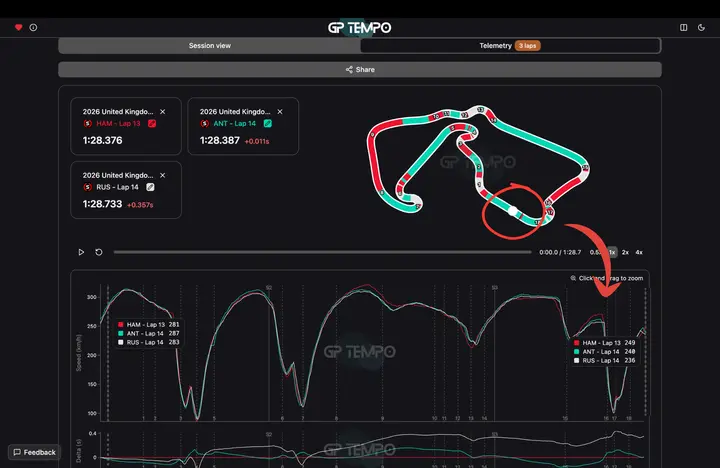This screenshot has height=468, width=720.
Task: Click the red heart icon
Action: pos(18,28)
